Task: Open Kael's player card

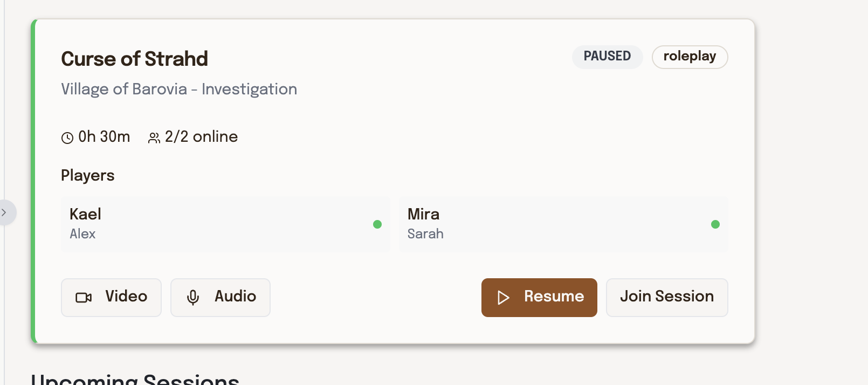Action: pyautogui.click(x=216, y=224)
